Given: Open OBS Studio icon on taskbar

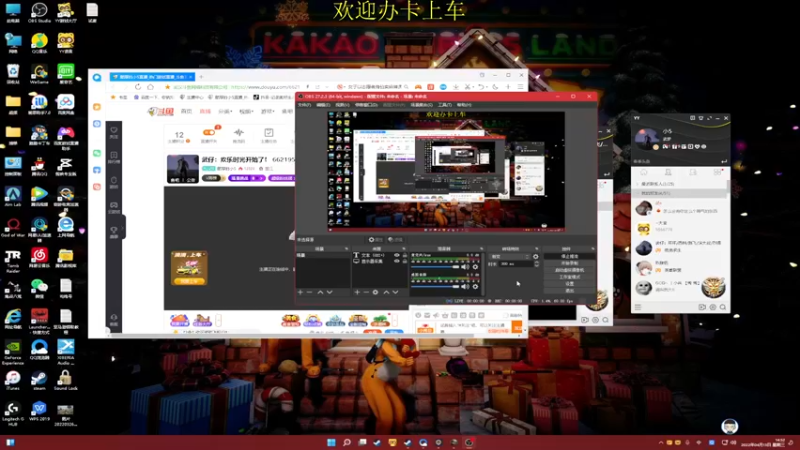Looking at the screenshot, I should 469,442.
